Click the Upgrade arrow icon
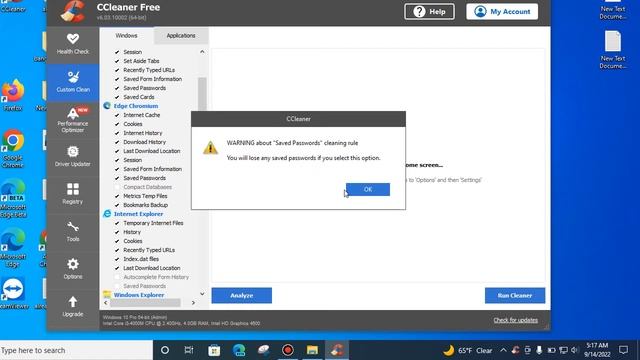The height and width of the screenshot is (360, 640). [73, 302]
